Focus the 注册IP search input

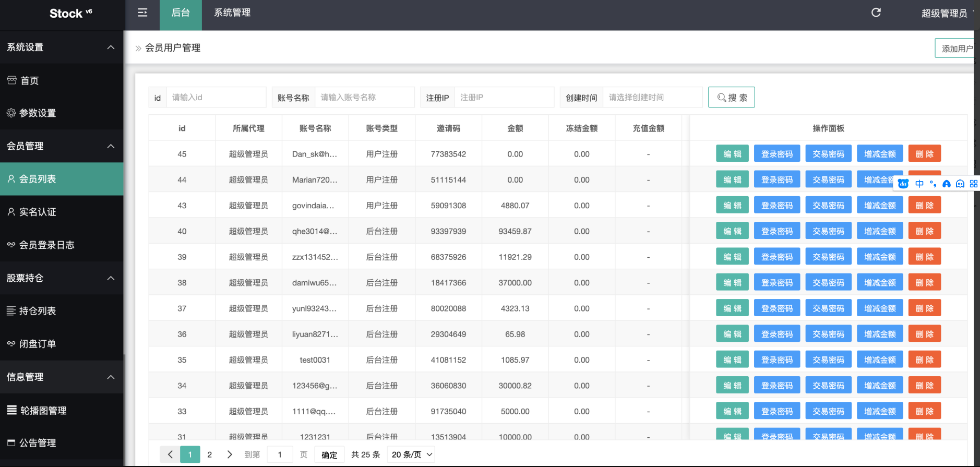point(504,98)
